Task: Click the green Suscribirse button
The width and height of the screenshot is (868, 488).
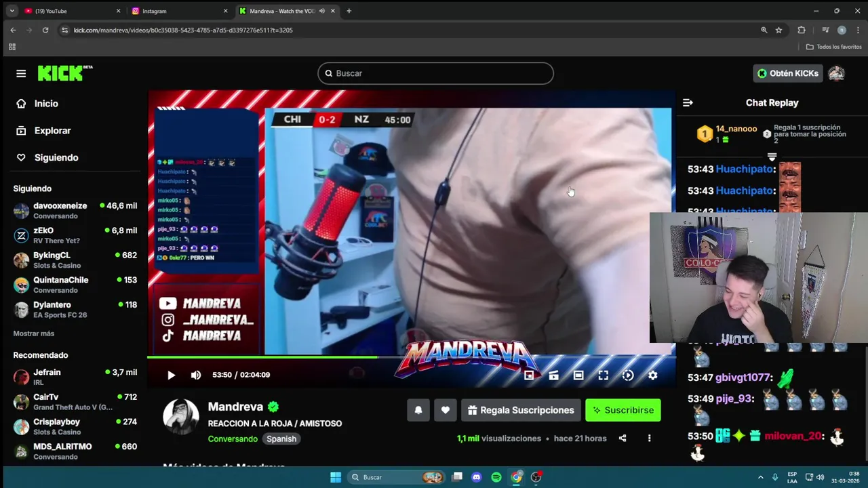Action: 623,410
